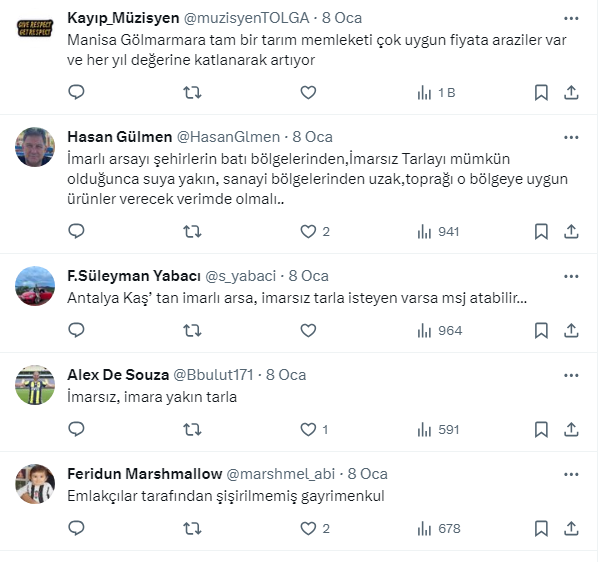601x562 pixels.
Task: Open more options on Feridun Marshmallow's tweet
Action: [570, 473]
